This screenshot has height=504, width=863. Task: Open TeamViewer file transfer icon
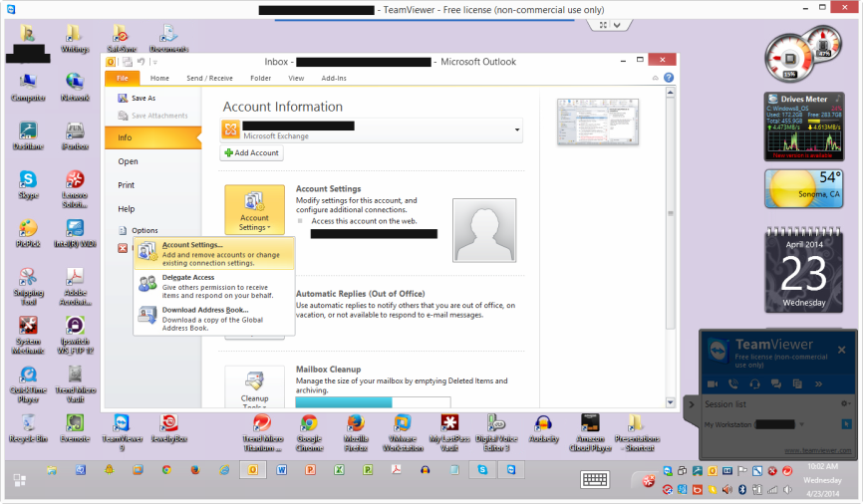pos(797,383)
